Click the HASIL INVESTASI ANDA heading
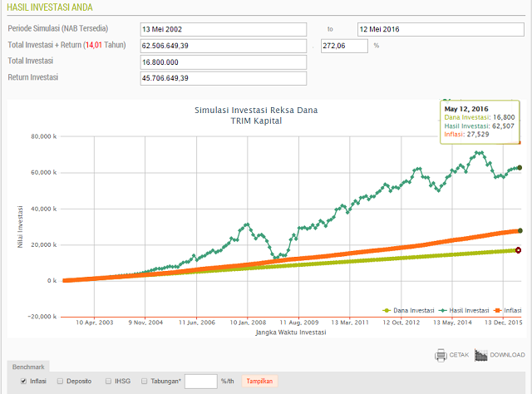 pos(50,7)
